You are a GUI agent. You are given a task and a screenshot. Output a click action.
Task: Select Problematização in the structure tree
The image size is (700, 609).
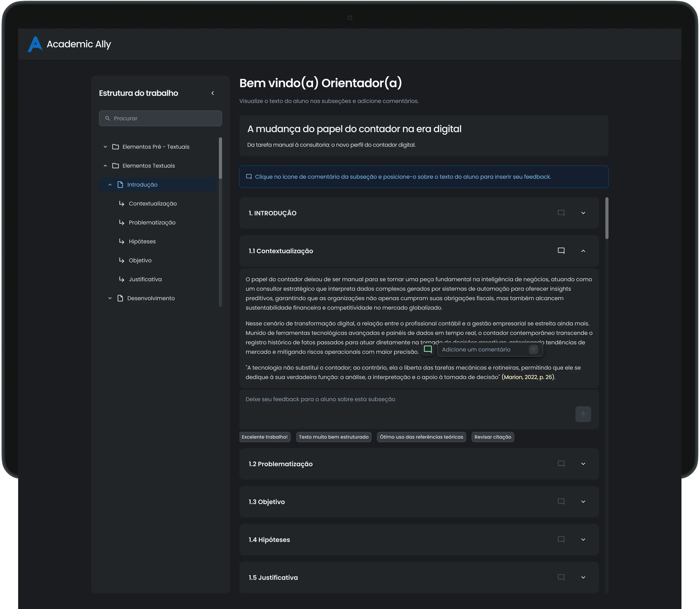coord(152,223)
